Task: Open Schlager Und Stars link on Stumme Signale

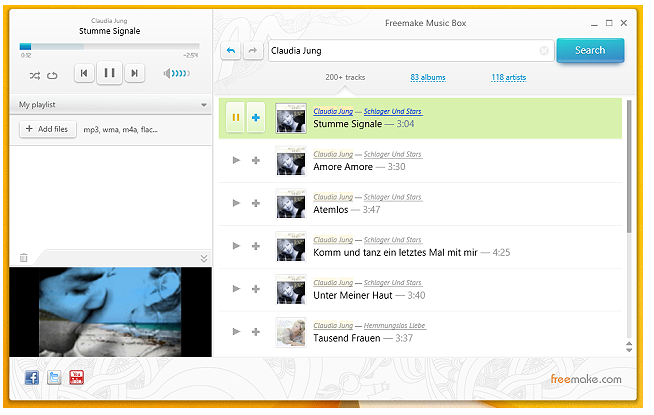Action: pyautogui.click(x=393, y=111)
